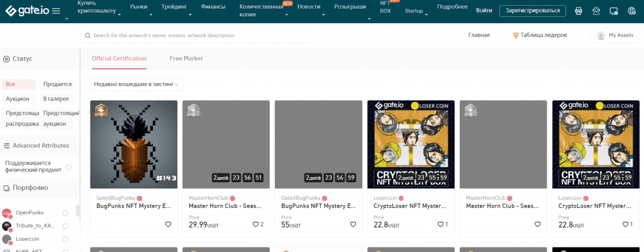Select the Предстоящий аукцион filter
644x252 pixels.
(x=61, y=118)
